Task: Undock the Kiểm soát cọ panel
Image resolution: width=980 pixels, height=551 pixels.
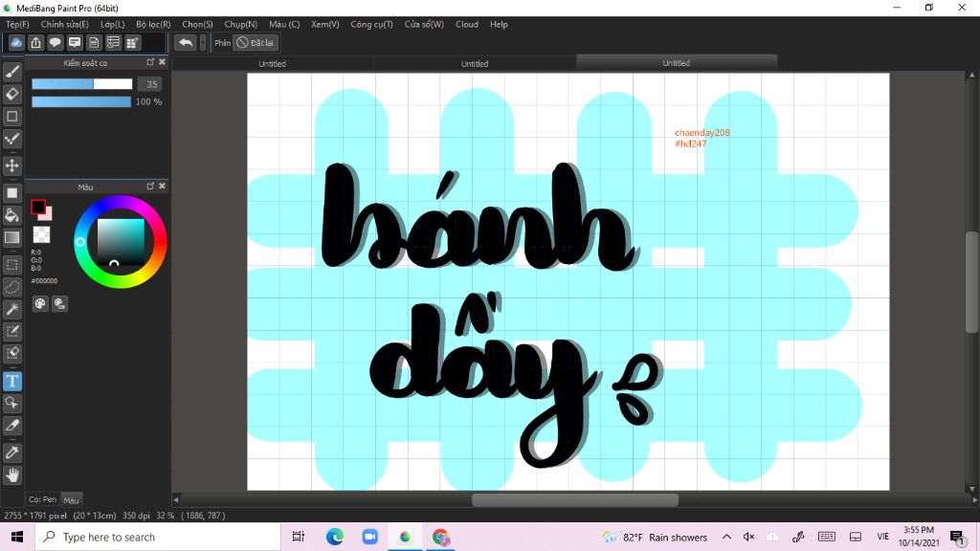Action: pyautogui.click(x=150, y=62)
